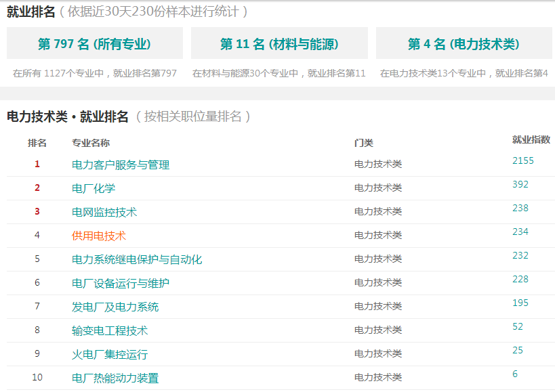Click the employment index value 6
Image resolution: width=555 pixels, height=392 pixels.
click(515, 374)
